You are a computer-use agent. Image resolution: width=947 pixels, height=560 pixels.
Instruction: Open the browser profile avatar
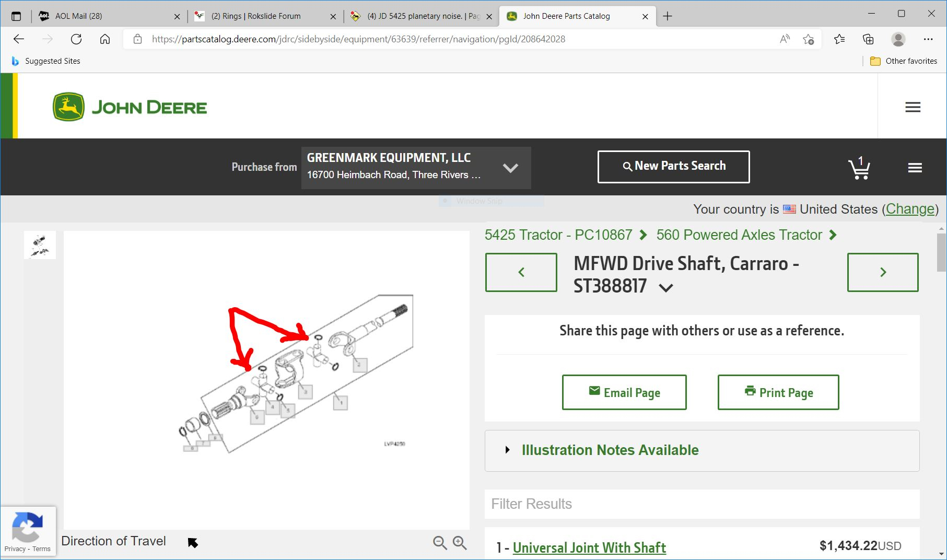(x=898, y=39)
